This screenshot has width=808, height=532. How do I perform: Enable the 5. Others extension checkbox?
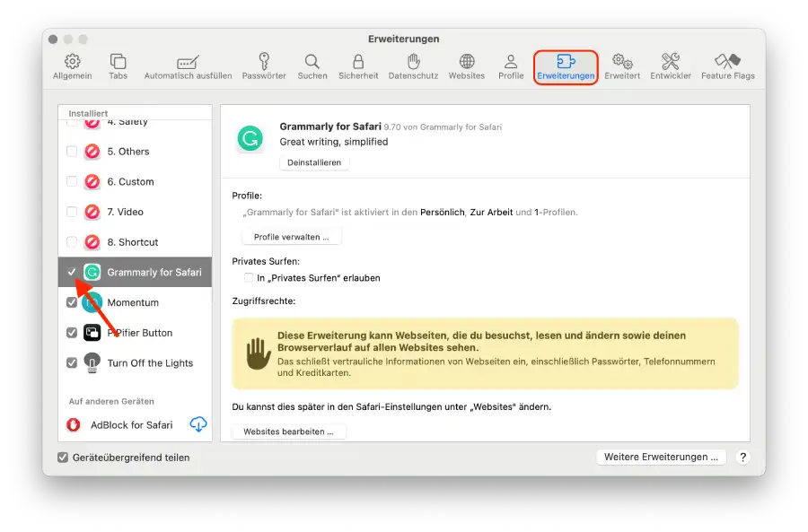(72, 152)
